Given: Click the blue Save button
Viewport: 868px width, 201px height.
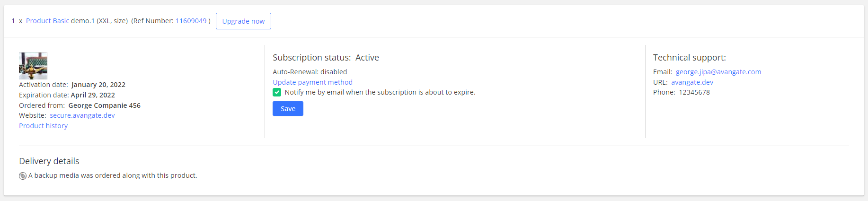Looking at the screenshot, I should point(288,109).
